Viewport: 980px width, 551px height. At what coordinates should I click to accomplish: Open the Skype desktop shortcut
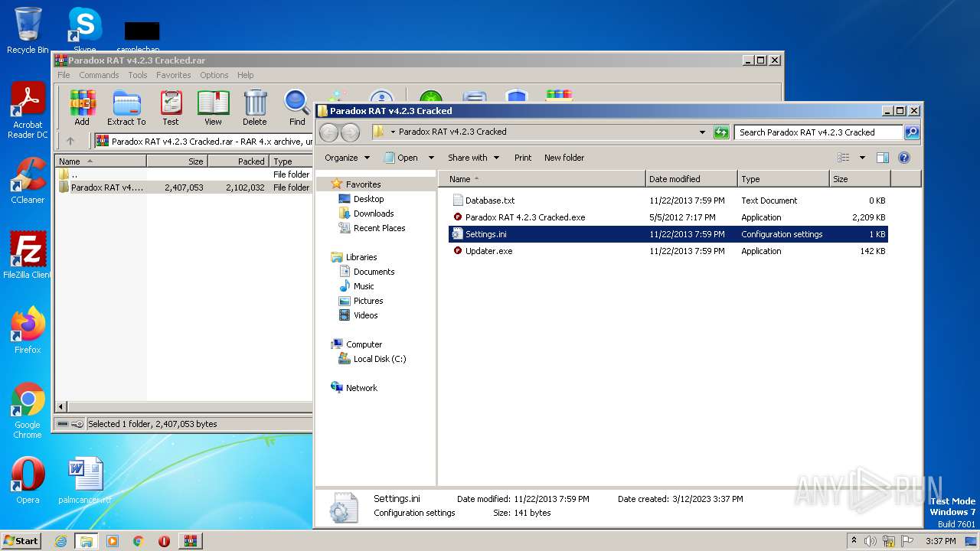[x=84, y=31]
